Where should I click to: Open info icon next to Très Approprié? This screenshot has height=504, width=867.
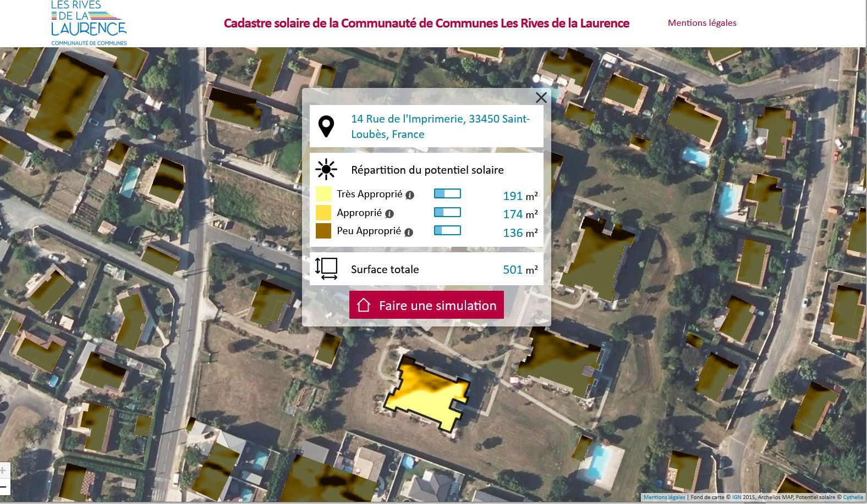(x=410, y=195)
